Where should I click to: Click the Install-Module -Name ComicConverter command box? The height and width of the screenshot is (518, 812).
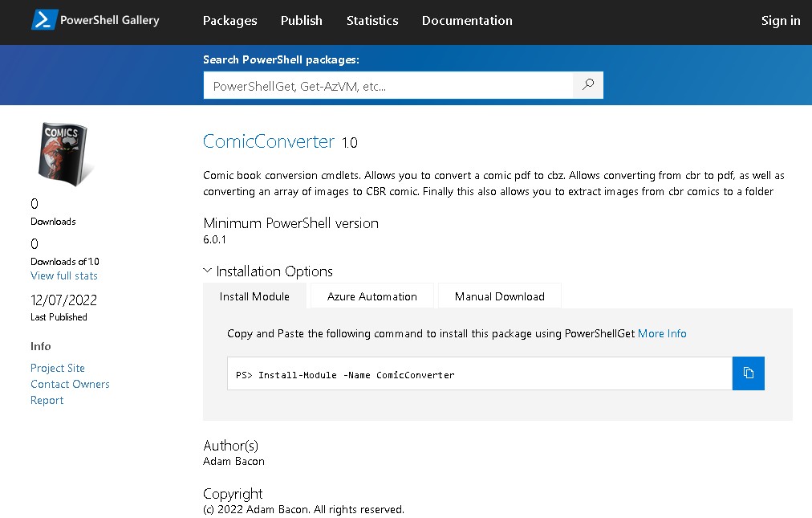(480, 373)
